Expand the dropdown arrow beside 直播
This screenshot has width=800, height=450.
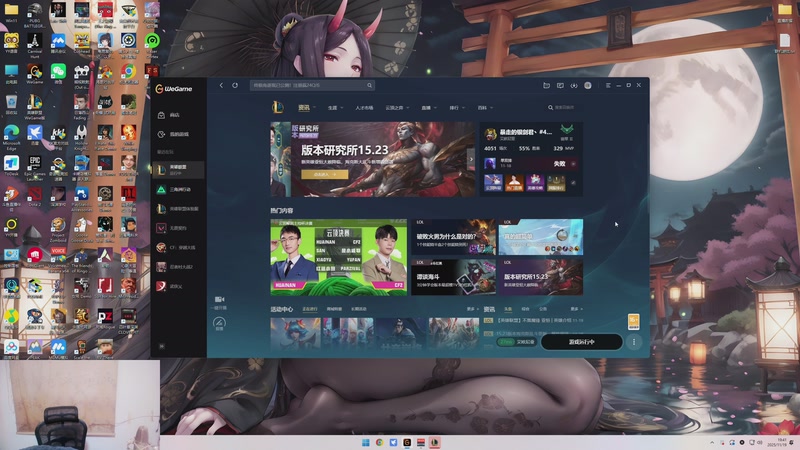point(435,108)
